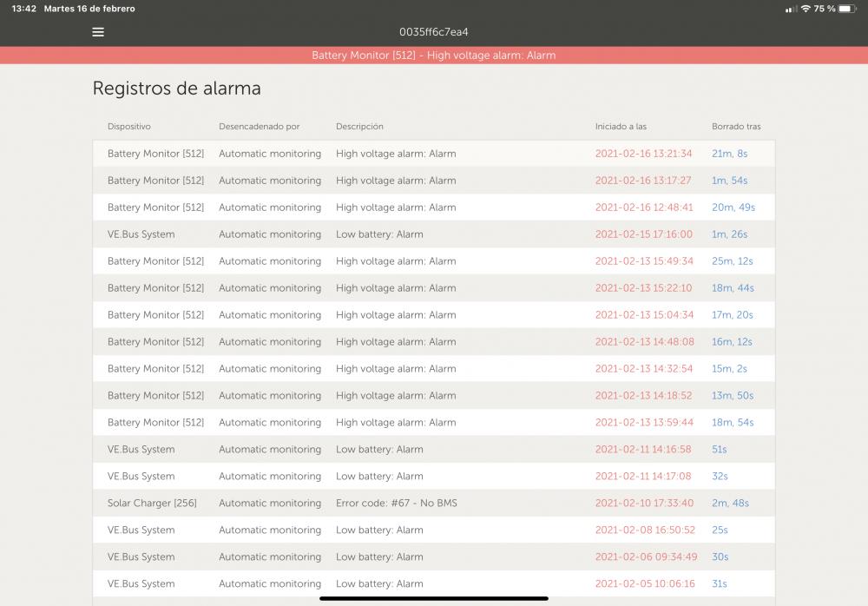Viewport: 868px width, 606px height.
Task: Select VE.Bus System device on 2021-02-15 row
Action: tap(141, 234)
